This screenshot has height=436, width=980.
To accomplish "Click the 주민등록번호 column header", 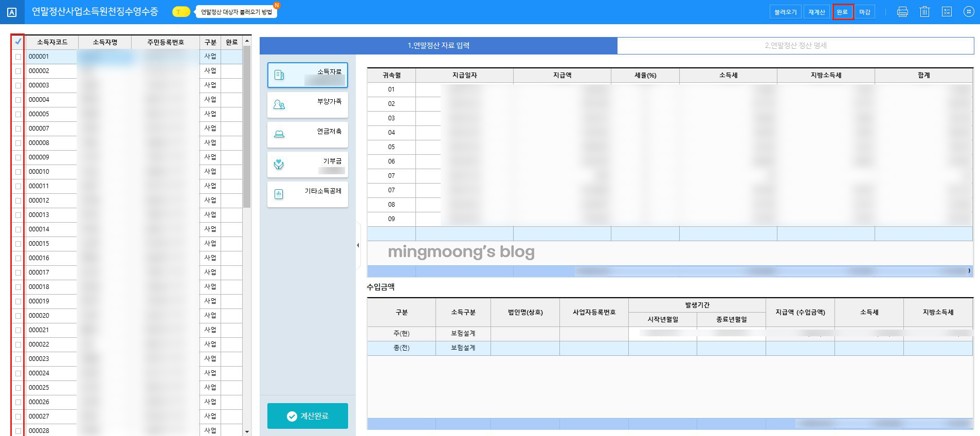I will pyautogui.click(x=166, y=42).
